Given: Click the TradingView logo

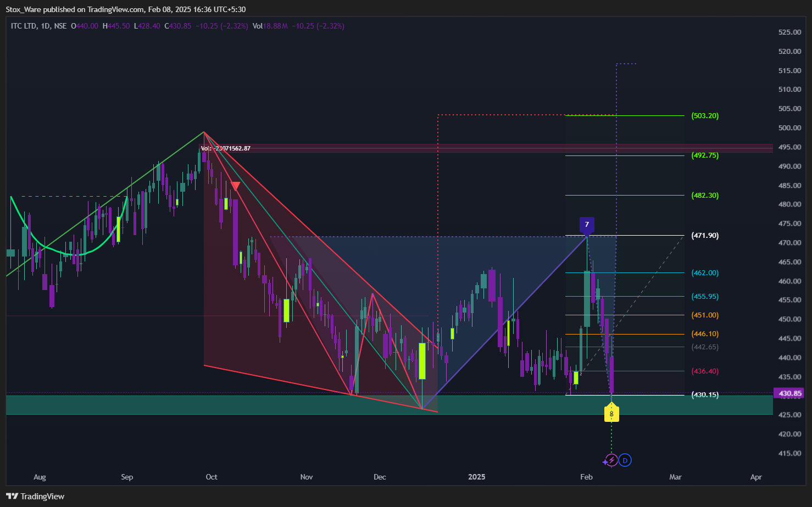Looking at the screenshot, I should 35,496.
